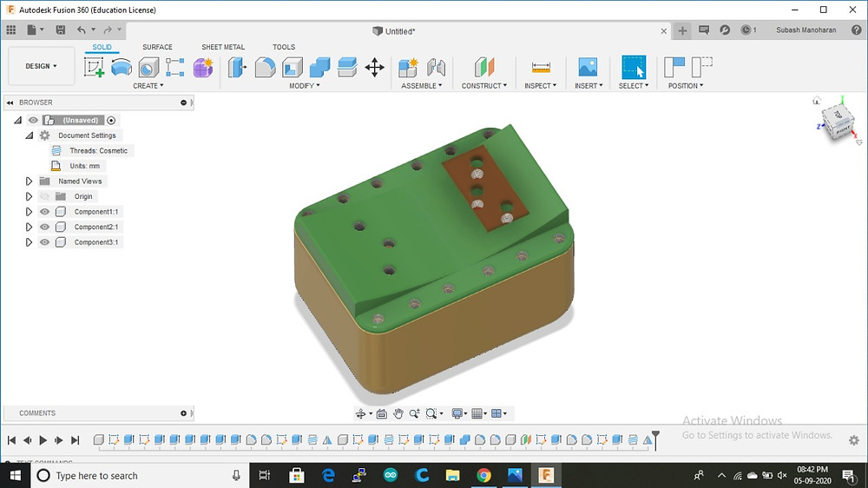This screenshot has width=868, height=488.
Task: Toggle visibility of the Unsaved root component
Action: point(33,120)
